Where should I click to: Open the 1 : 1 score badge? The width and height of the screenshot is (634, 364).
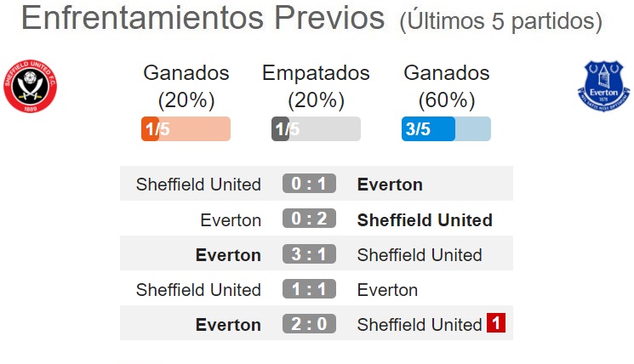(309, 289)
